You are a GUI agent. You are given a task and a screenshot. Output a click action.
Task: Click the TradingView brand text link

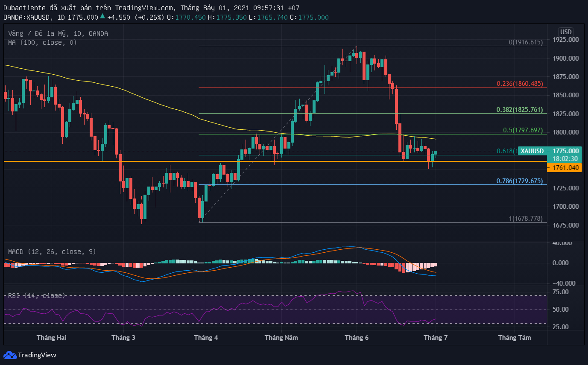click(37, 355)
